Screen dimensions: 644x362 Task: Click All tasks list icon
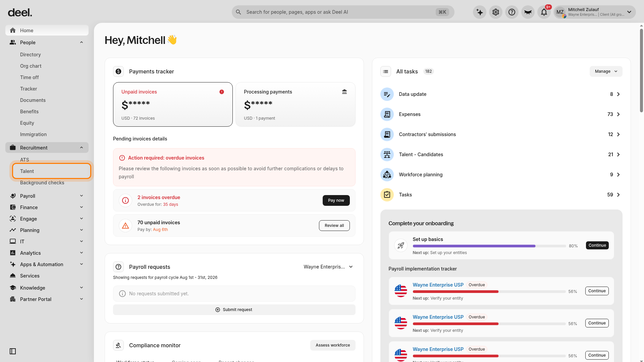click(386, 71)
